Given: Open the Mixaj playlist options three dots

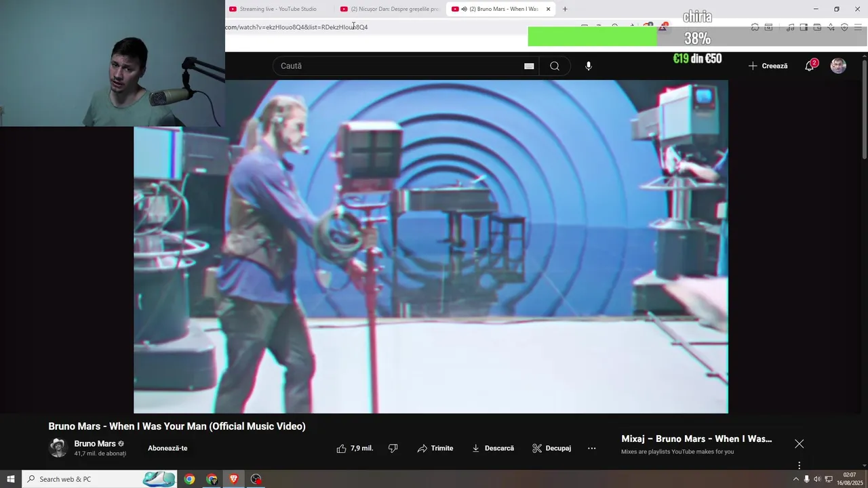Looking at the screenshot, I should 800,466.
